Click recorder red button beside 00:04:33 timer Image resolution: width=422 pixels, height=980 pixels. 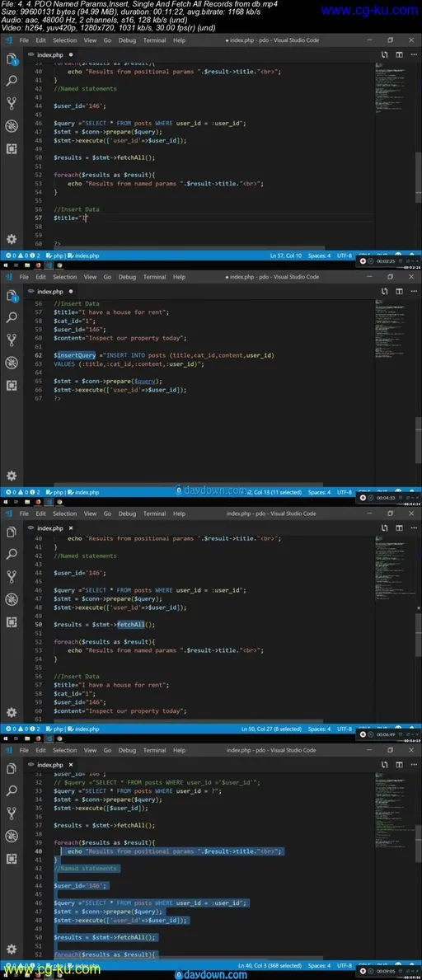[363, 498]
